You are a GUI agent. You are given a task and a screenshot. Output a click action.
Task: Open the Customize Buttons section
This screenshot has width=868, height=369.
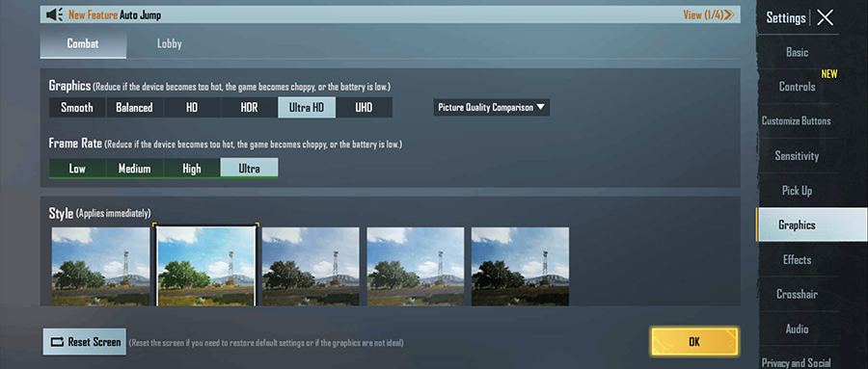pos(798,120)
